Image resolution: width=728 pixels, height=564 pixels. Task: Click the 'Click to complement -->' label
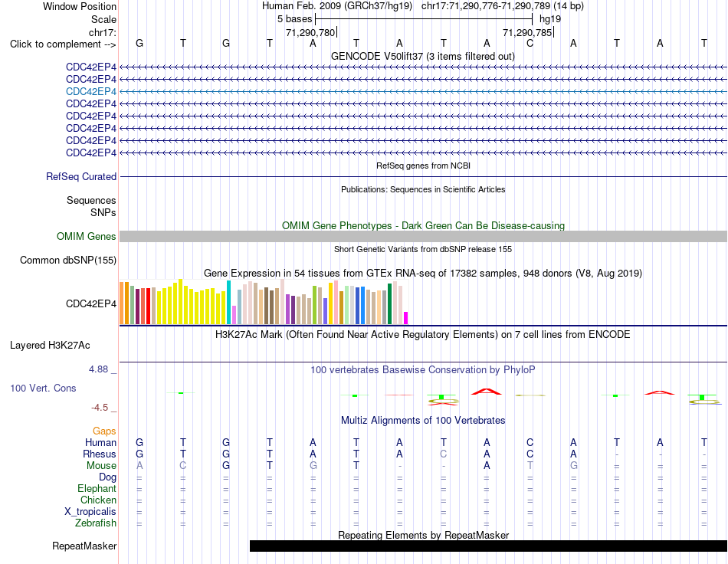[x=63, y=44]
